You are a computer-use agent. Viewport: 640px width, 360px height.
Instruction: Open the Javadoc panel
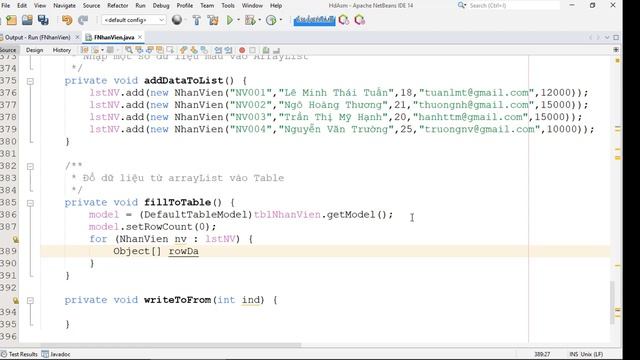(56, 354)
